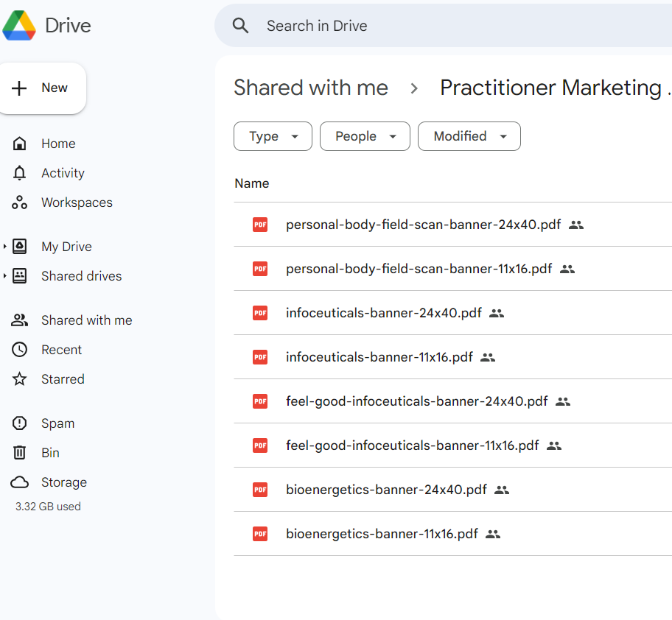Click PDF icon for personal-body-field-scan-banner-24x40.pdf
The image size is (672, 620).
[x=260, y=225]
